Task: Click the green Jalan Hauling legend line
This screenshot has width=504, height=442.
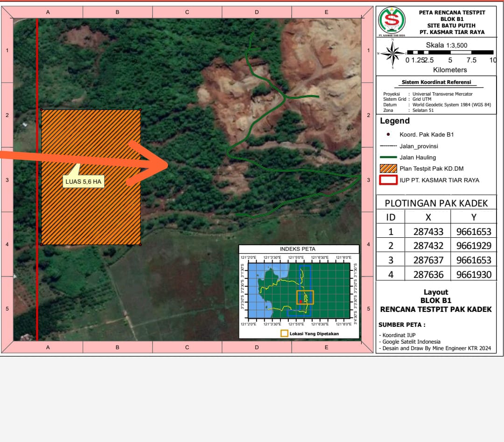Action: coord(388,158)
